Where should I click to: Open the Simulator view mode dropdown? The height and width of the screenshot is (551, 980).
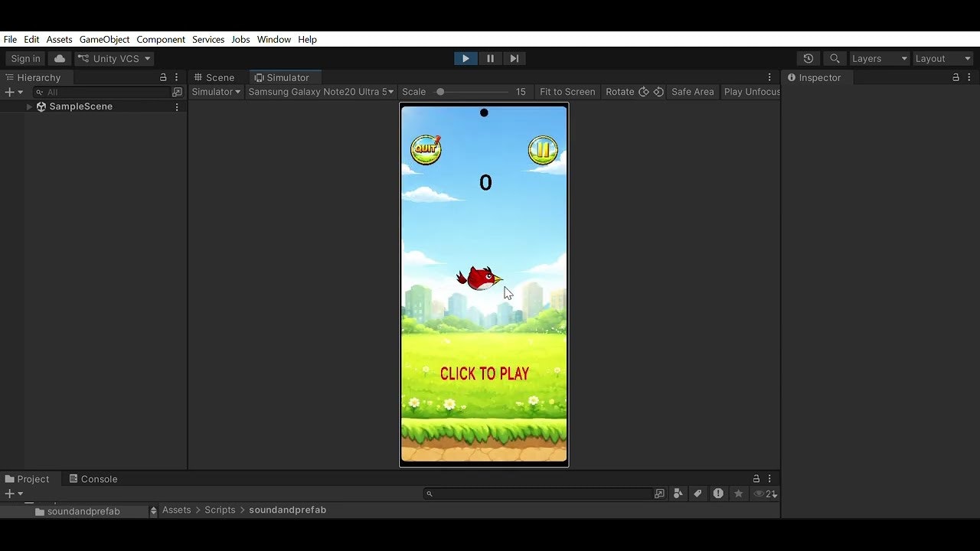pyautogui.click(x=216, y=92)
